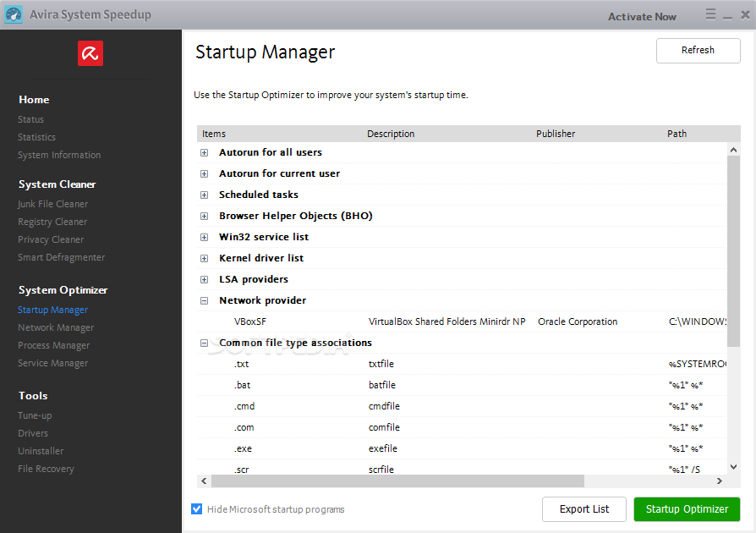Image resolution: width=756 pixels, height=533 pixels.
Task: Select Startup Manager in sidebar
Action: coord(53,310)
